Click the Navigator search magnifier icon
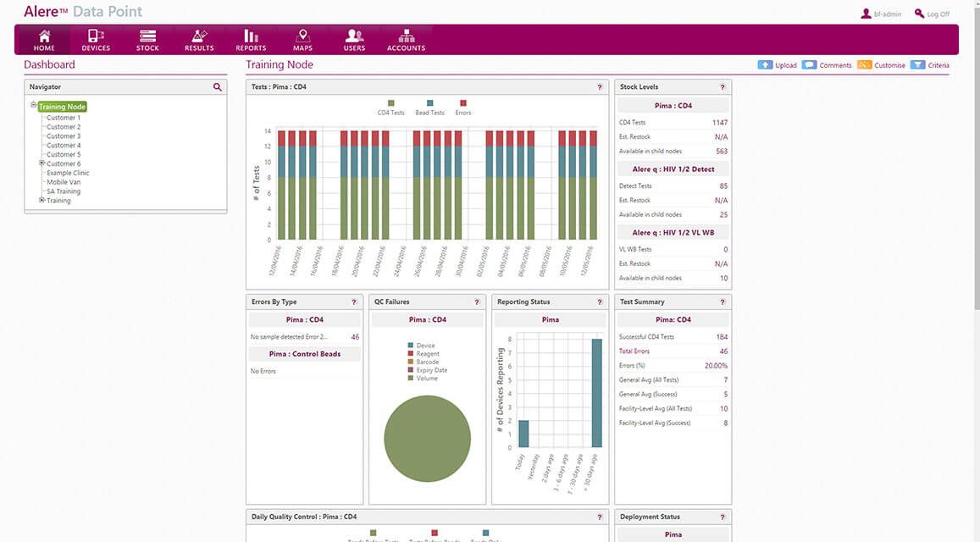Image resolution: width=980 pixels, height=542 pixels. pos(218,86)
